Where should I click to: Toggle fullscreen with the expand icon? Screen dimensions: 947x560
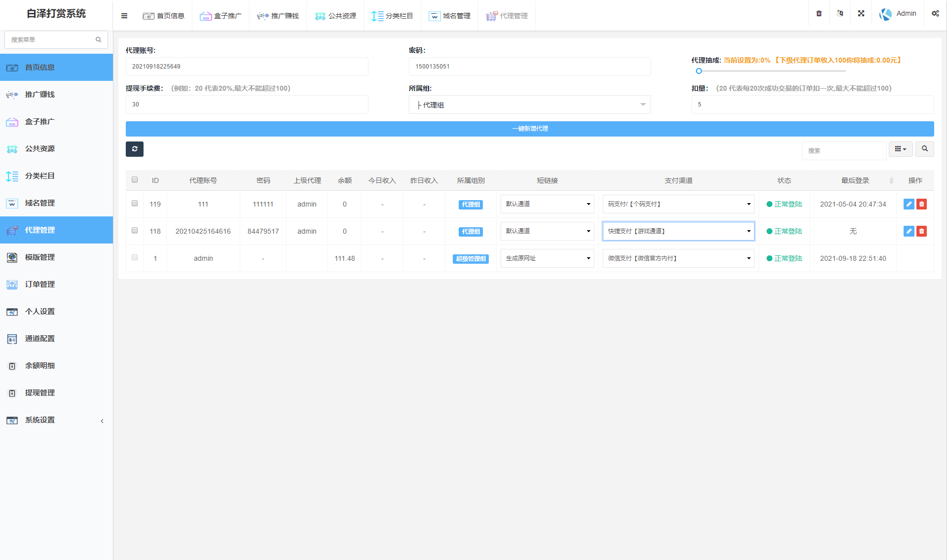click(861, 14)
